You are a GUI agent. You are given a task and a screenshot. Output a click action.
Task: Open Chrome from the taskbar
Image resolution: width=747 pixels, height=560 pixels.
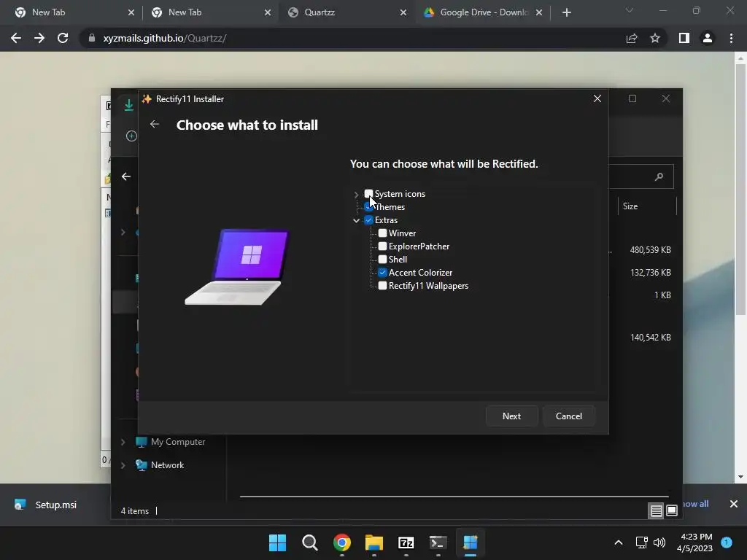[341, 542]
